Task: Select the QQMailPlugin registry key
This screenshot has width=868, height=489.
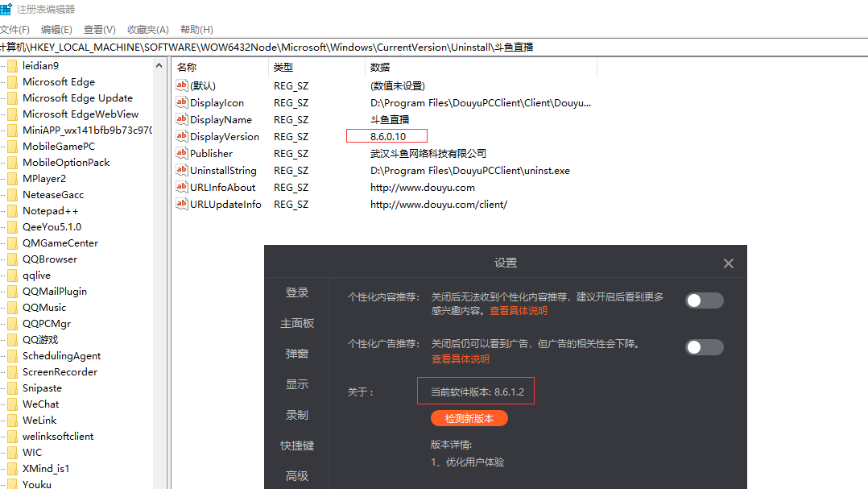Action: tap(54, 292)
